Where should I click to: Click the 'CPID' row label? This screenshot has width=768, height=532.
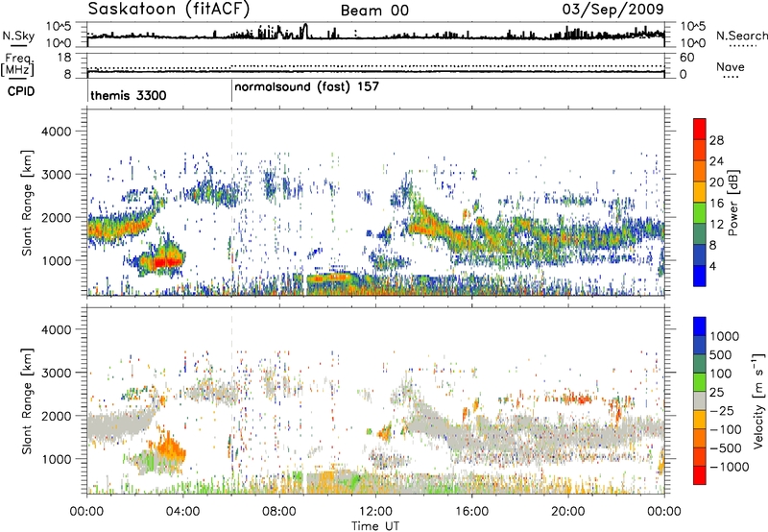20,91
